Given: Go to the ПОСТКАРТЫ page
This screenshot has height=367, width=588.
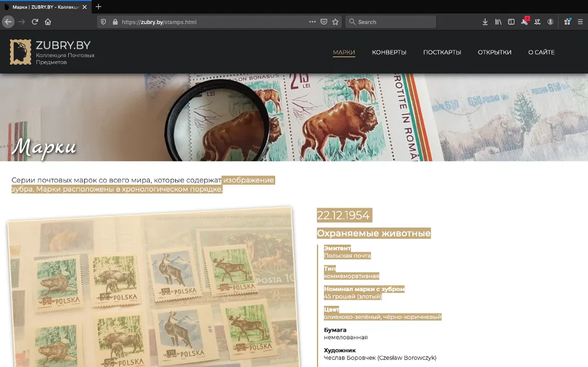Looking at the screenshot, I should 442,52.
